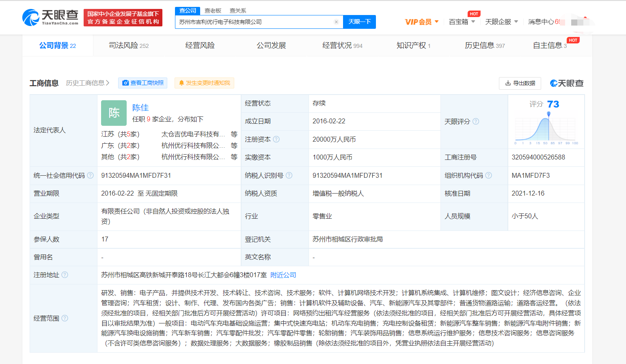Screen dimensions: 626x364
Task: Click the 附近公司 link
Action: [x=283, y=275]
